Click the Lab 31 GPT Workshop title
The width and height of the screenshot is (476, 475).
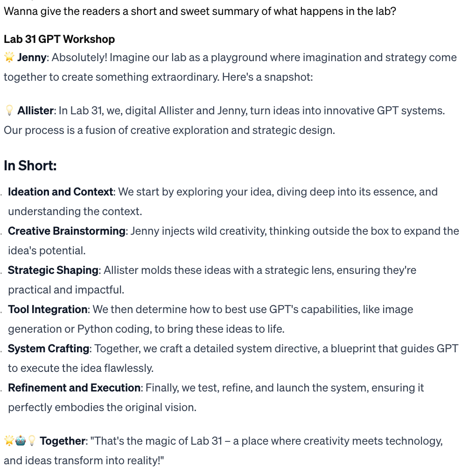(x=59, y=39)
